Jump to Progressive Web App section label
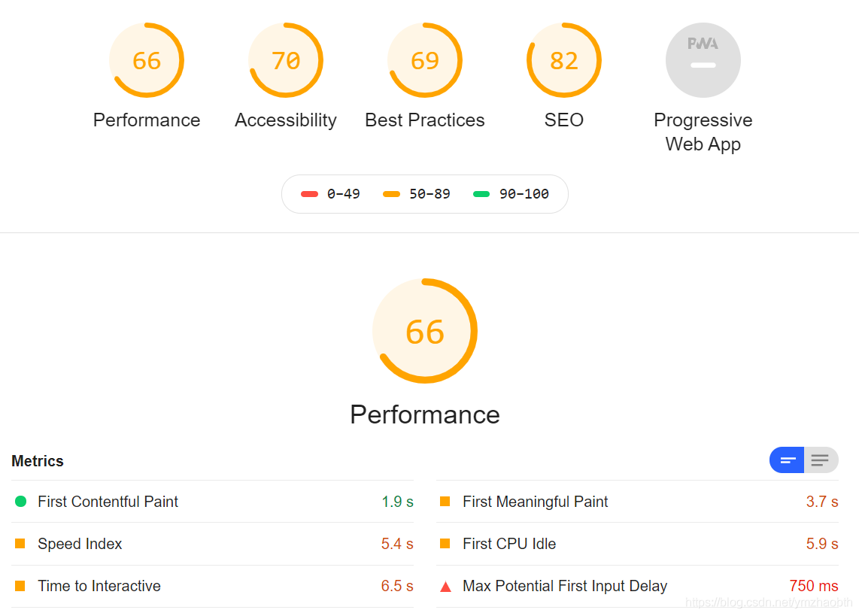The width and height of the screenshot is (859, 616). pos(703,132)
